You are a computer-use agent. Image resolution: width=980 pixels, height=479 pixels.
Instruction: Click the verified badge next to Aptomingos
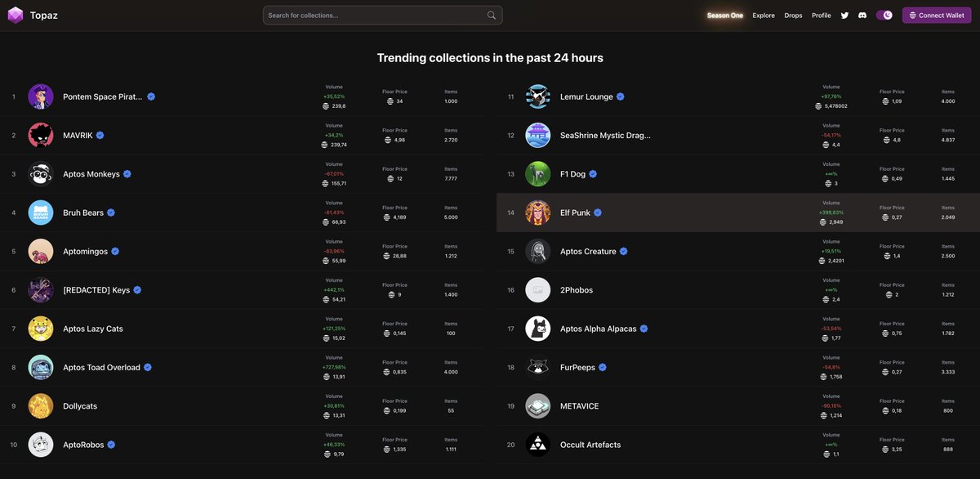click(115, 251)
